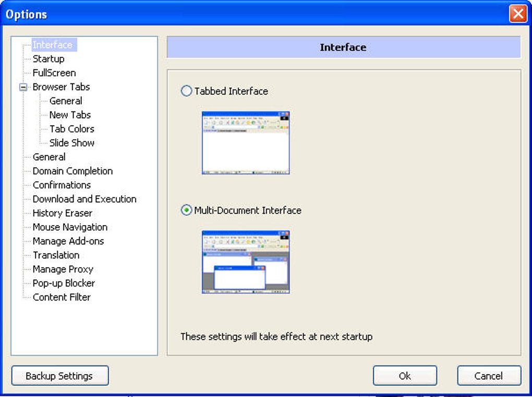Select New Tabs under Browser Tabs
The image size is (532, 397).
point(70,115)
